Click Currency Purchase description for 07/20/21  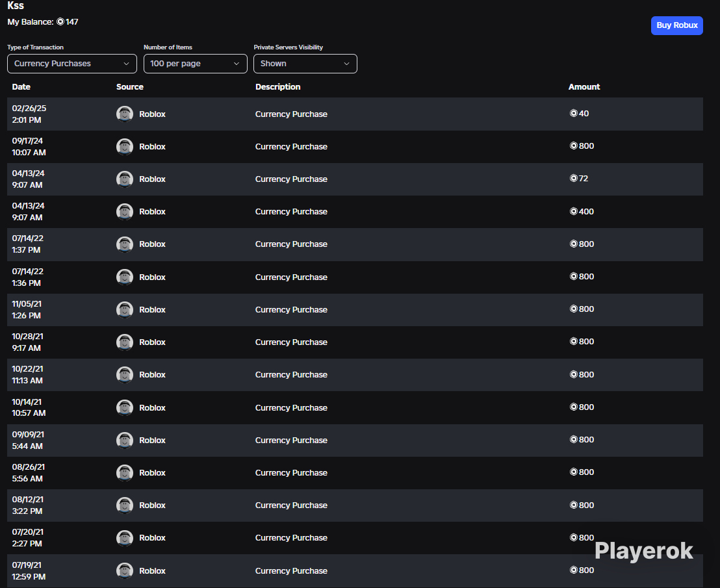[x=291, y=538]
